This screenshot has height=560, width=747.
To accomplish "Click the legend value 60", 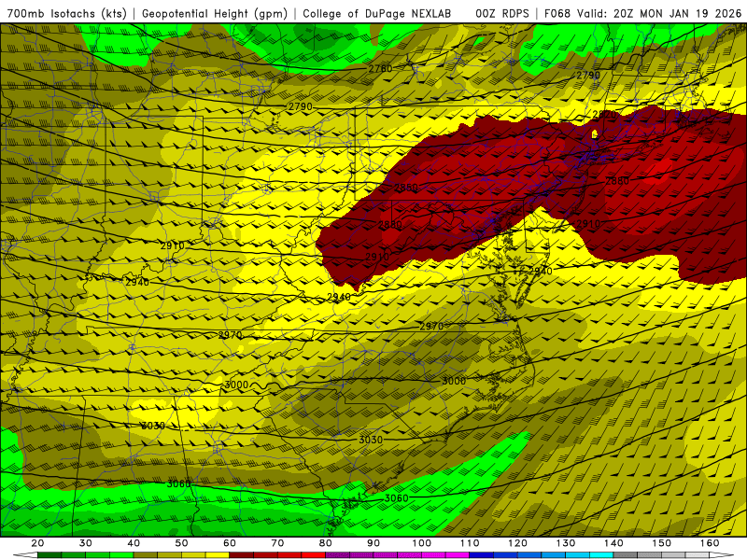I will click(230, 543).
